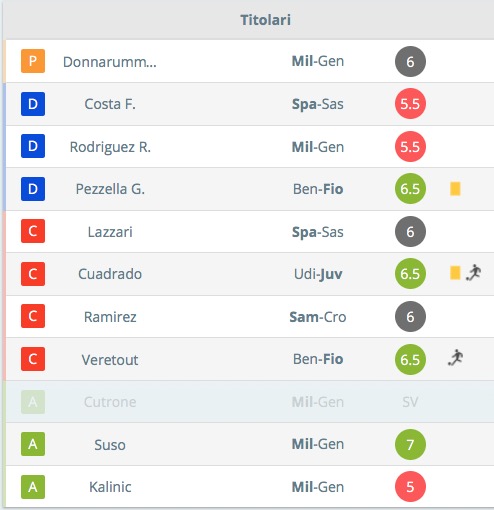
Task: Select the Kalinic player name
Action: (x=110, y=487)
